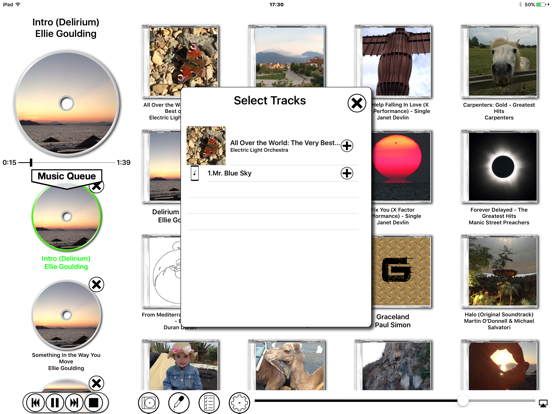552x414 pixels.
Task: Open the rocky cliff album cover
Action: (x=394, y=365)
